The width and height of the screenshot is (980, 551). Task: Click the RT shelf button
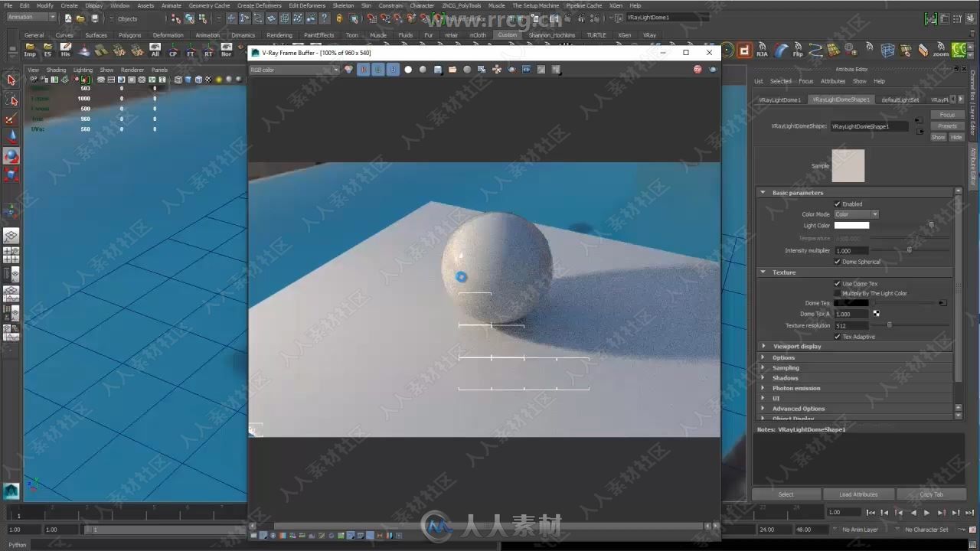click(208, 51)
